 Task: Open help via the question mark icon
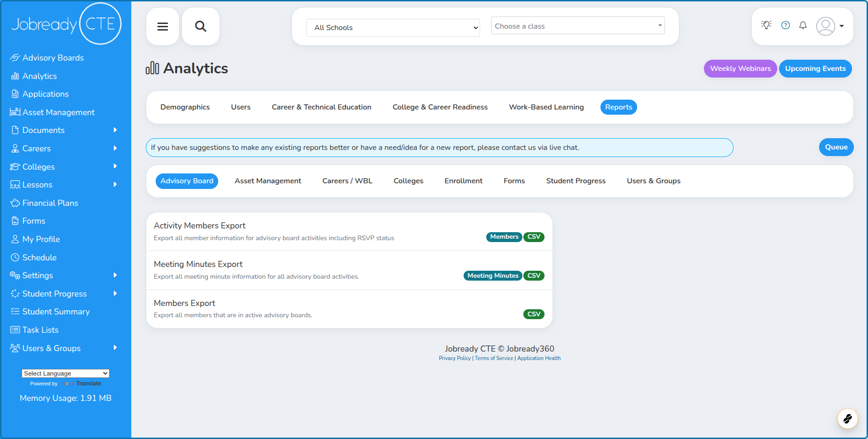(x=786, y=25)
